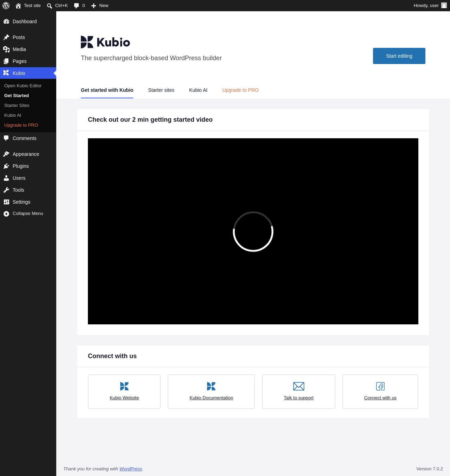Click the Start editing button
The height and width of the screenshot is (476, 450).
(x=399, y=56)
